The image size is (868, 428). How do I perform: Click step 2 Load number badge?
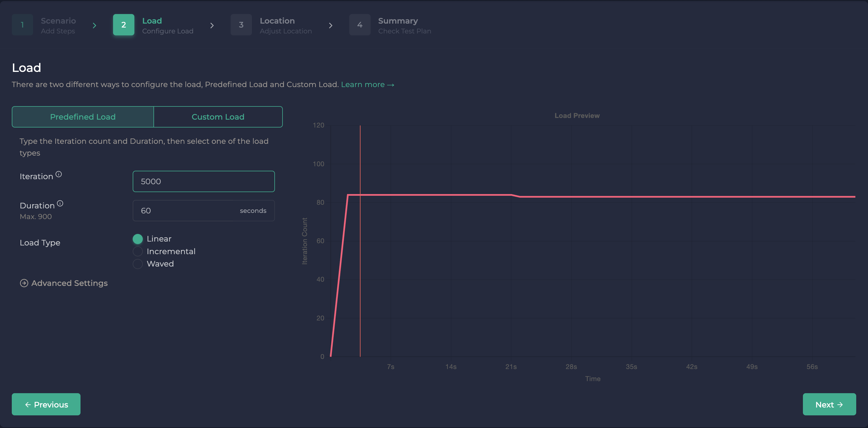tap(123, 25)
